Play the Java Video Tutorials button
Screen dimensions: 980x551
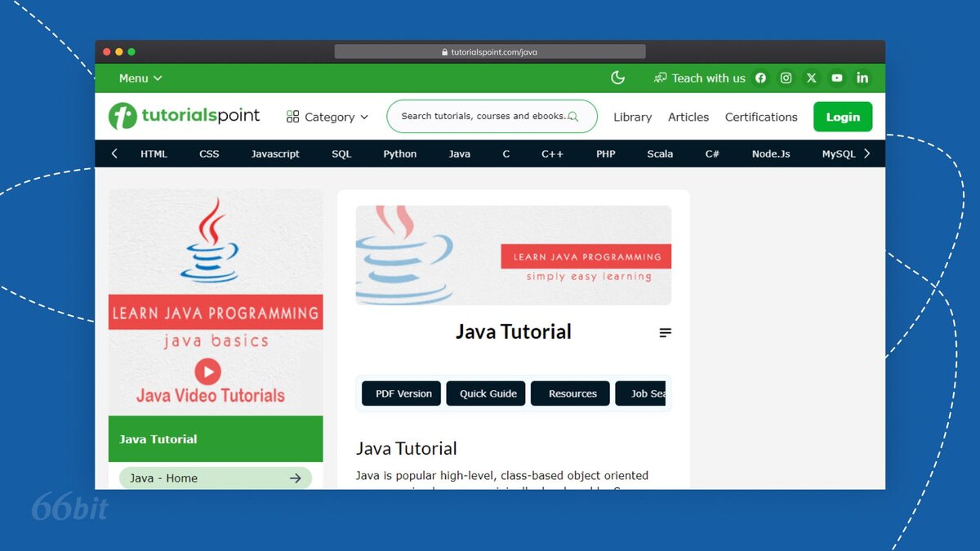(207, 371)
